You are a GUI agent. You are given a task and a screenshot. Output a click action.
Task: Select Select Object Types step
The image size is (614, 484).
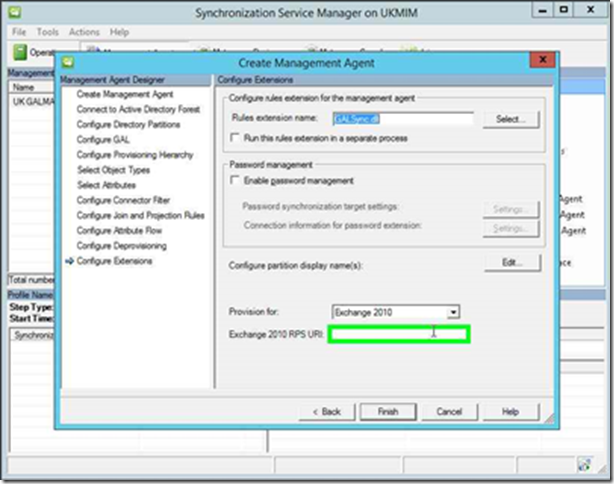[114, 170]
